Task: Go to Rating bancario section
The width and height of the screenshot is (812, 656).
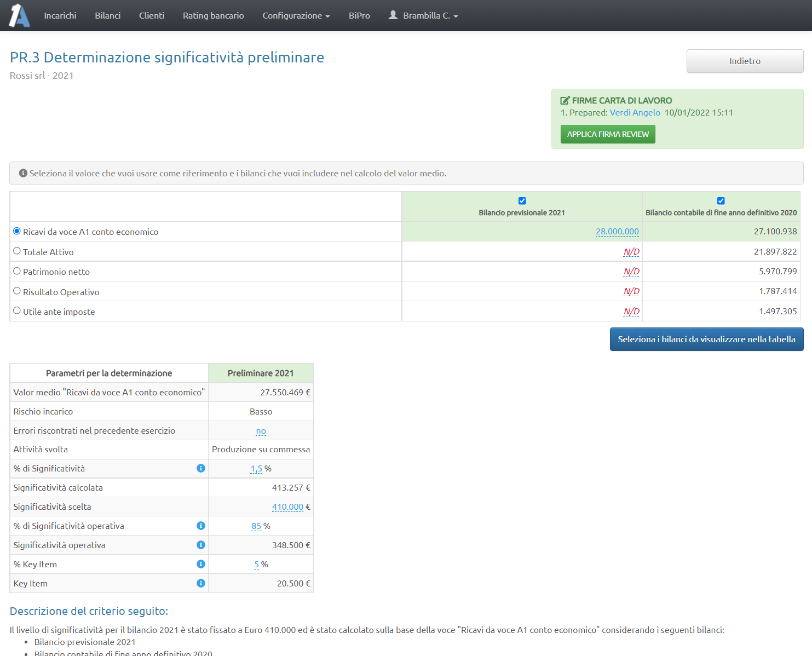Action: [213, 16]
